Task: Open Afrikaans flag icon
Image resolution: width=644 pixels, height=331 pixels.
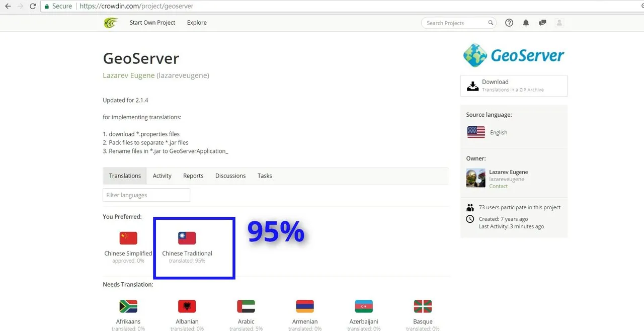Action: [x=128, y=306]
